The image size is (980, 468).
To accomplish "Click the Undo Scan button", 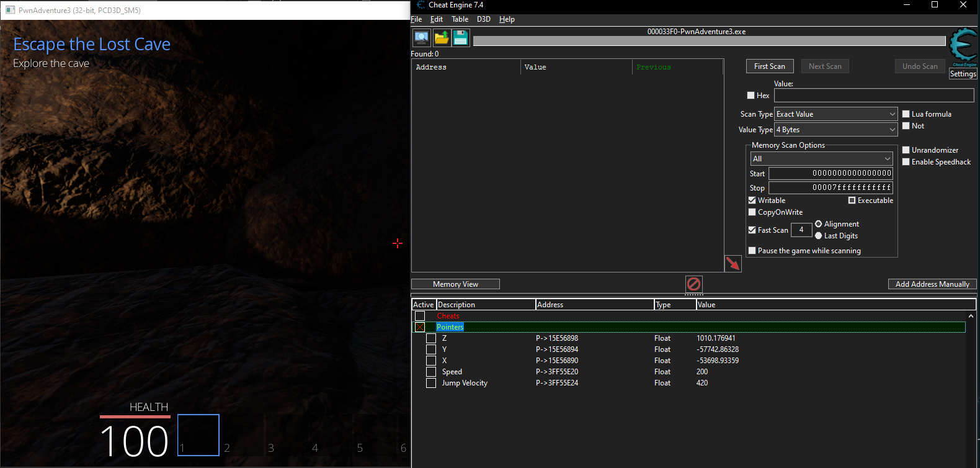I will pos(920,66).
